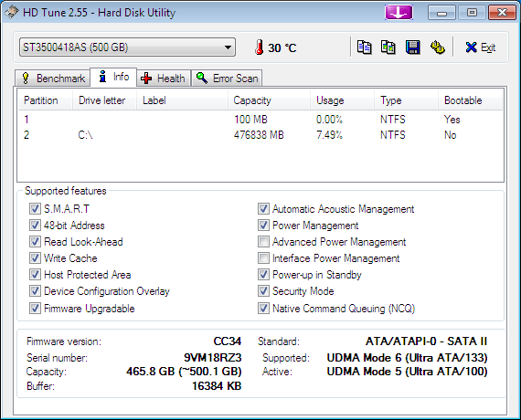Click the copy text to clipboard icon
The image size is (521, 420).
(x=364, y=47)
